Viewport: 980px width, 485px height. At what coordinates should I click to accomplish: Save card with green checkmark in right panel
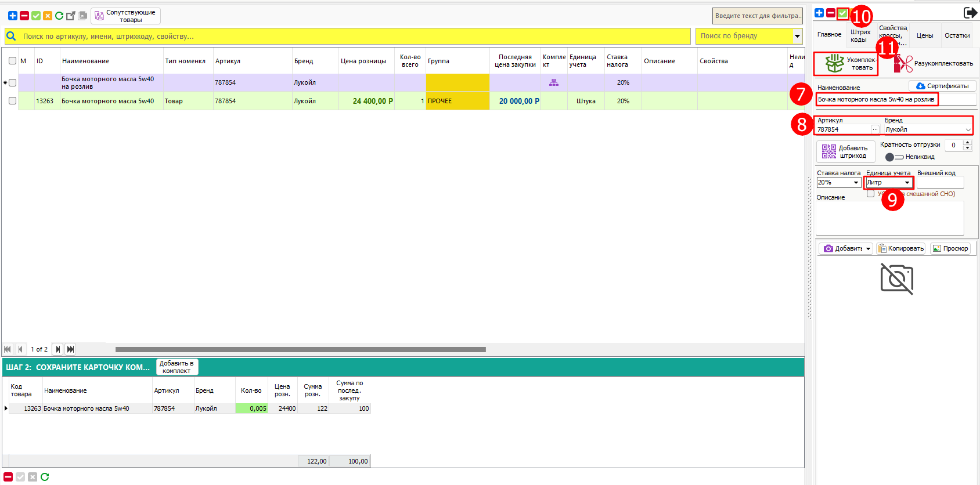click(842, 13)
